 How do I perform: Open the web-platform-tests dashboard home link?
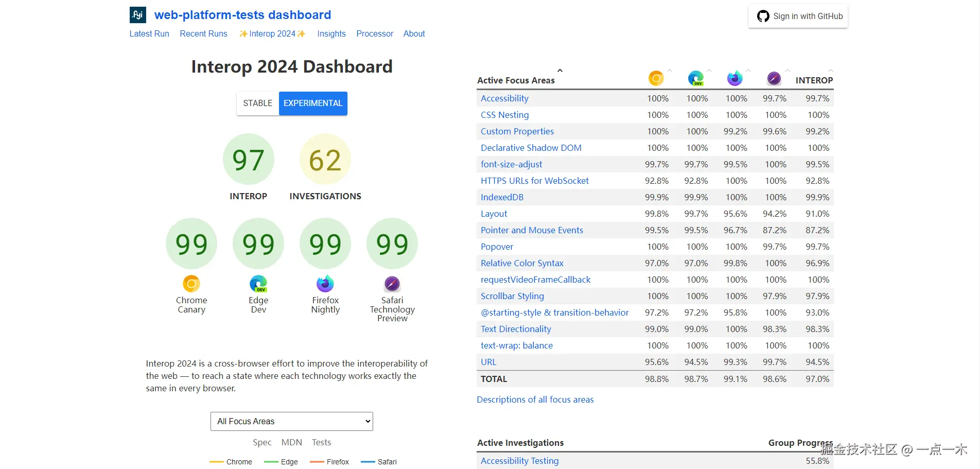tap(243, 15)
